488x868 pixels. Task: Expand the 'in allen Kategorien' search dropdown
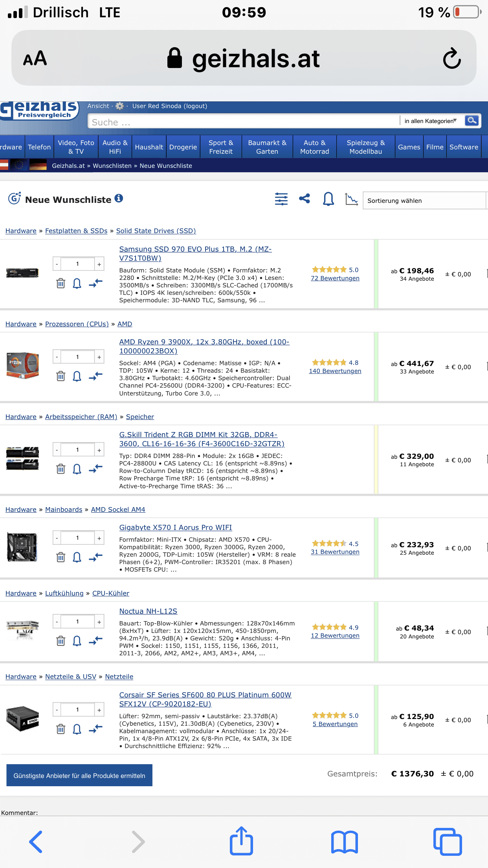click(430, 121)
